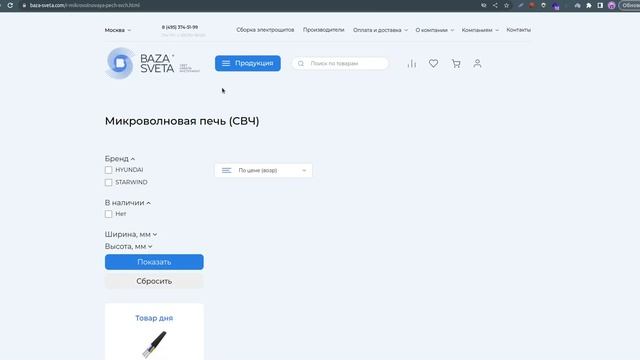This screenshot has width=640, height=360.
Task: Toggle the browser side panel icon
Action: 600,5
